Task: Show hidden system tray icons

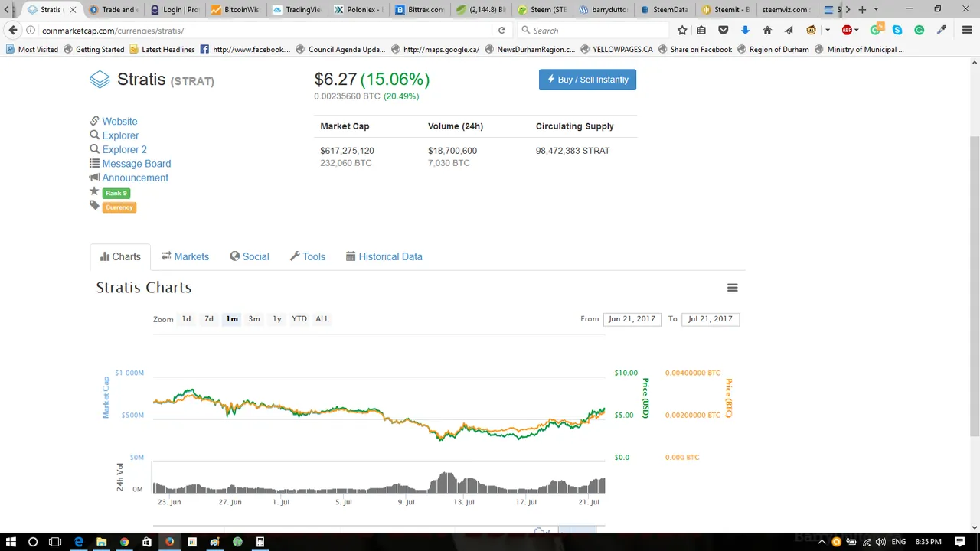Action: point(822,542)
